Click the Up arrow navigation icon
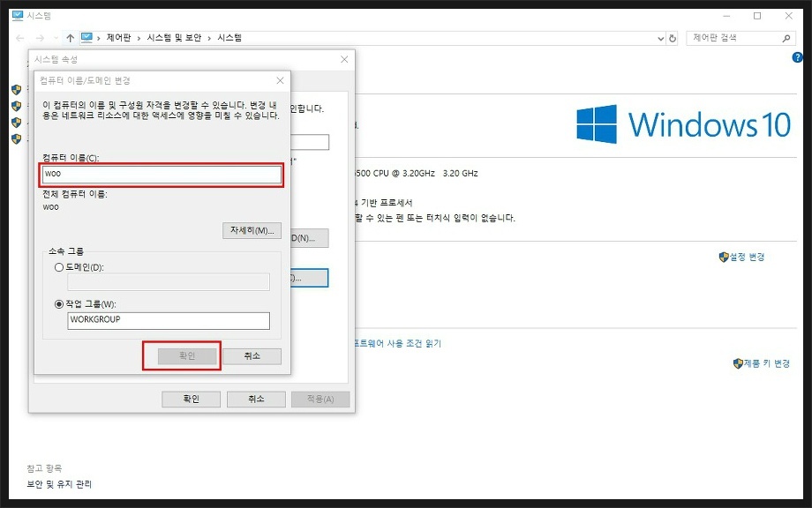 click(x=71, y=38)
